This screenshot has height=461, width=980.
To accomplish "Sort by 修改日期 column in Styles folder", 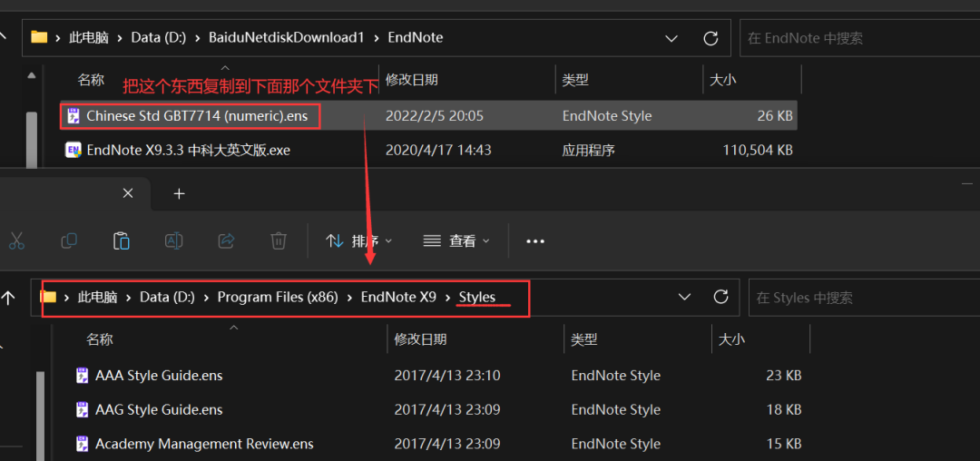I will tap(421, 339).
